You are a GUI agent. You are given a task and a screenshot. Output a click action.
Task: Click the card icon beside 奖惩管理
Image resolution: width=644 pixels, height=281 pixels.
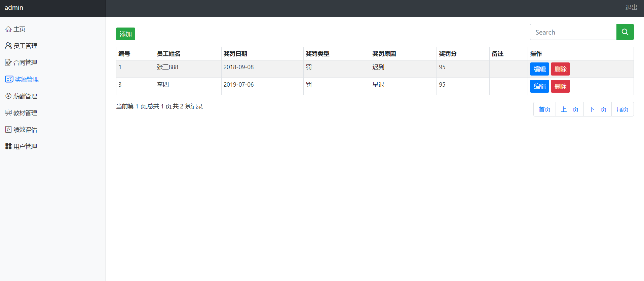point(9,79)
